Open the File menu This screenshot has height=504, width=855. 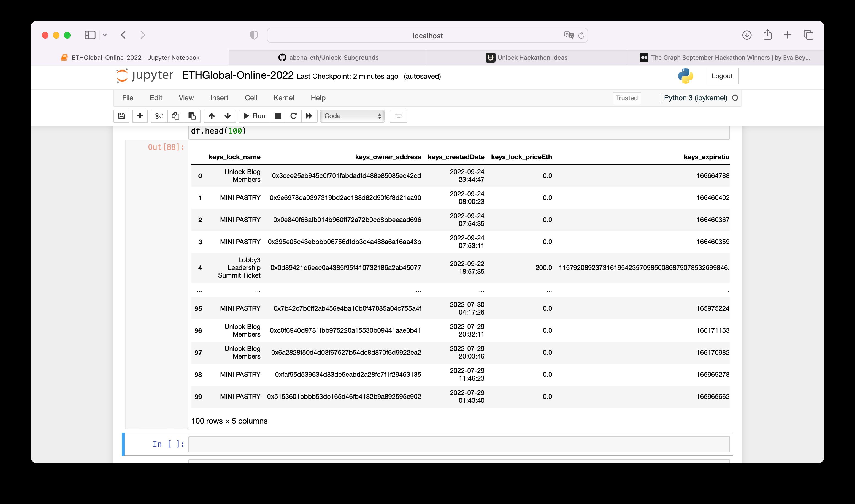128,98
